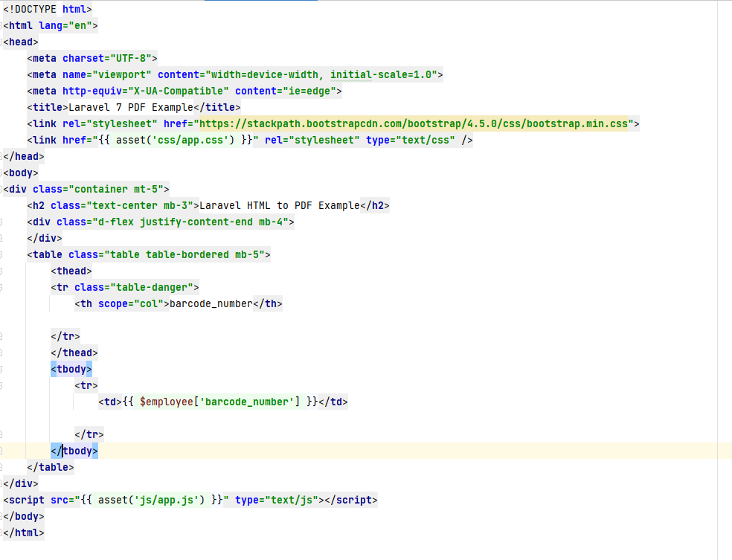
Task: Click the opening <thead> tag
Action: 71,271
